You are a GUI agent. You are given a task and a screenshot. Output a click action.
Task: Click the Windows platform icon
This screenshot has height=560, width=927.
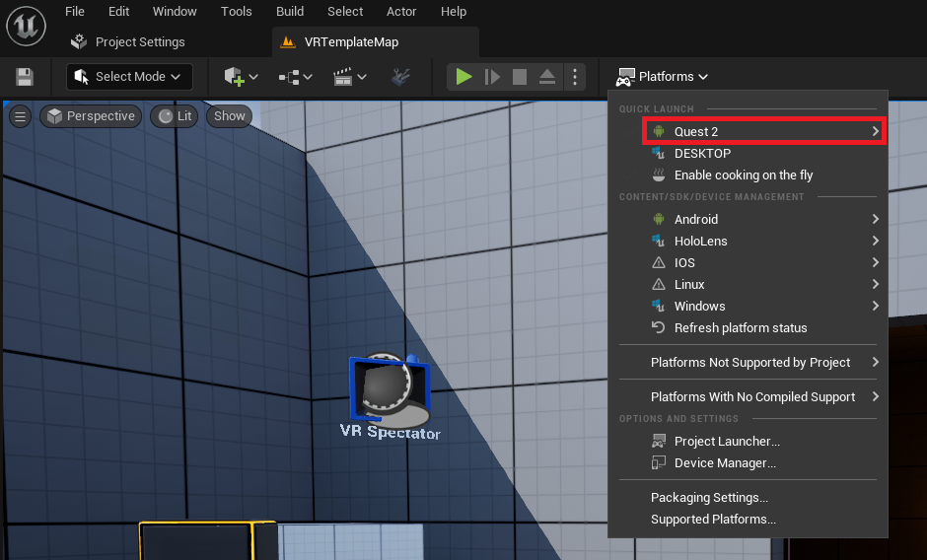[659, 306]
